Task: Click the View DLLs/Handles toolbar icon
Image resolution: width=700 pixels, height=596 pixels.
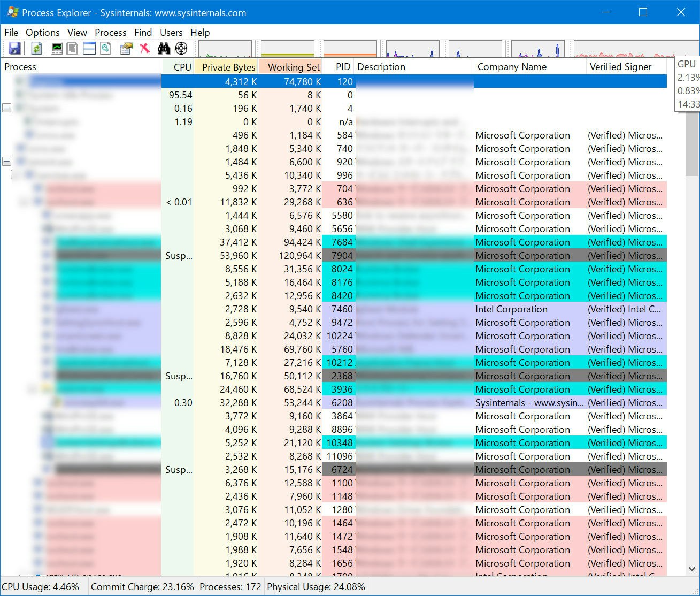Action: click(106, 48)
